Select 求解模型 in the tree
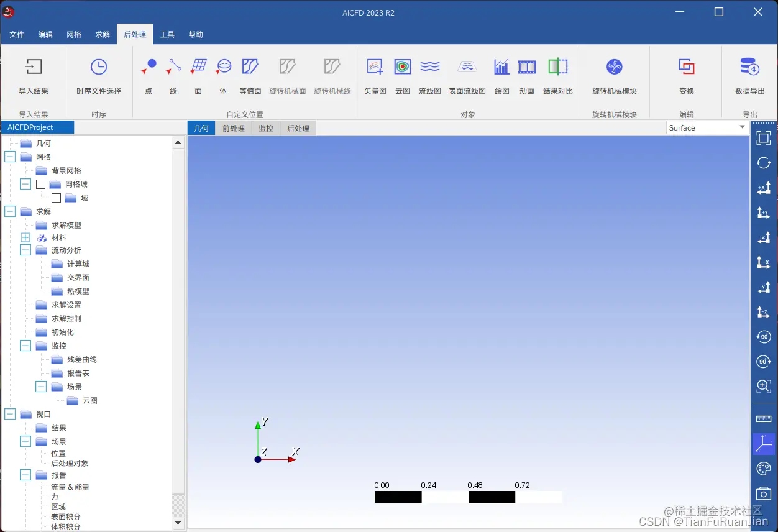 66,226
